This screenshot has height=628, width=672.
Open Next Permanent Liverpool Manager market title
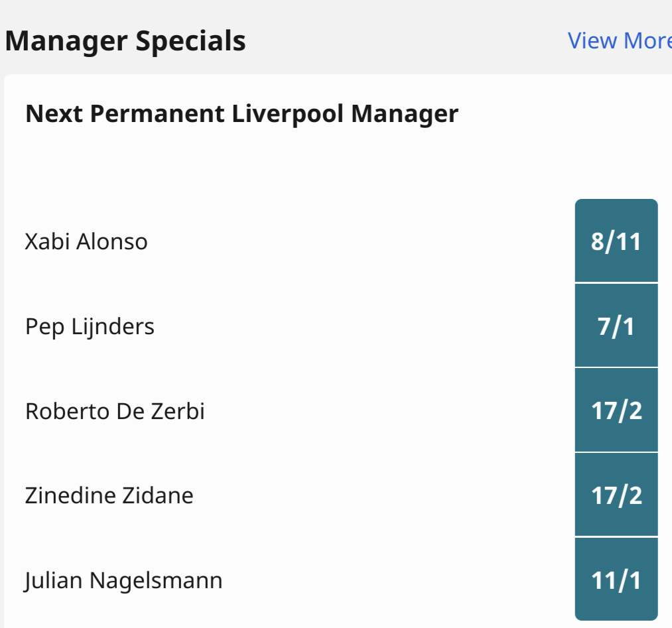pyautogui.click(x=242, y=114)
